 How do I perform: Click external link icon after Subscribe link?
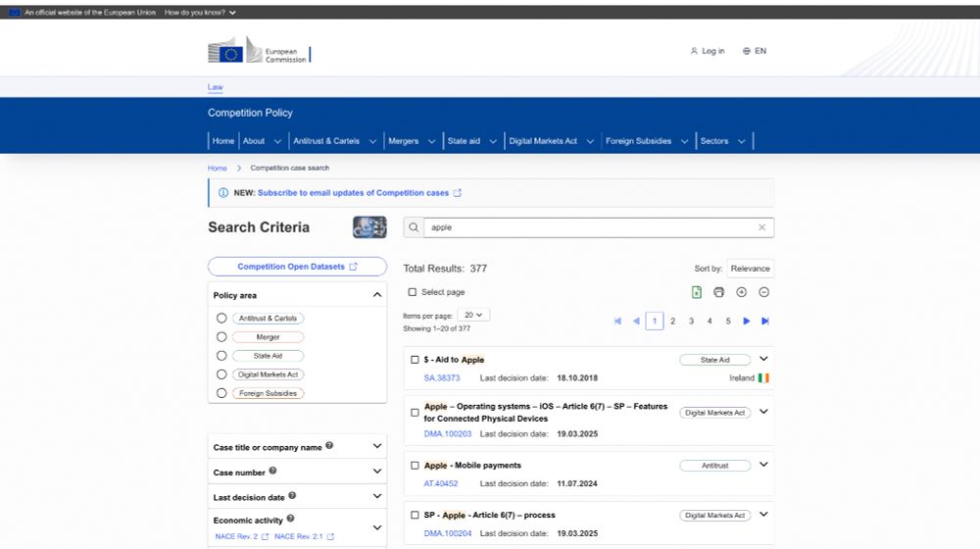click(x=458, y=193)
